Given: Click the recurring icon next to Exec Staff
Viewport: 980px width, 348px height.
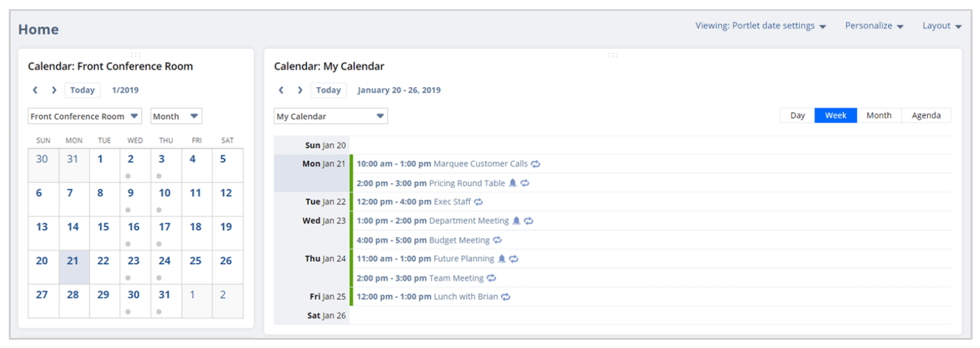Looking at the screenshot, I should click(x=478, y=202).
